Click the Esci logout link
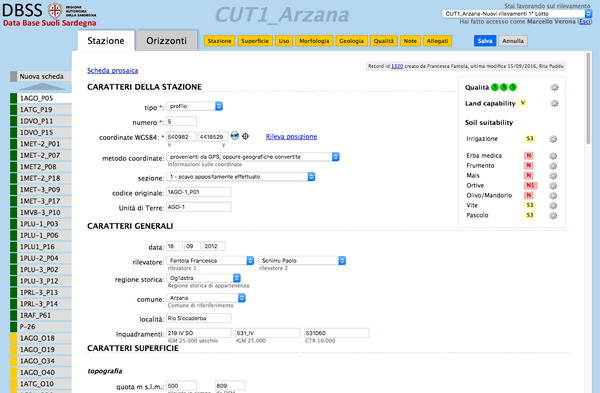The height and width of the screenshot is (393, 600). click(584, 22)
